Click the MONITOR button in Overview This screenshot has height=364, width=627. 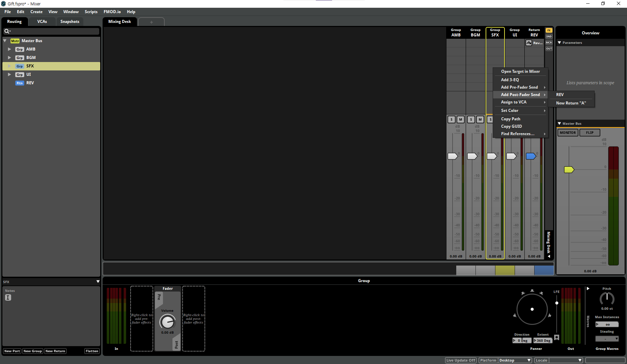coord(568,133)
